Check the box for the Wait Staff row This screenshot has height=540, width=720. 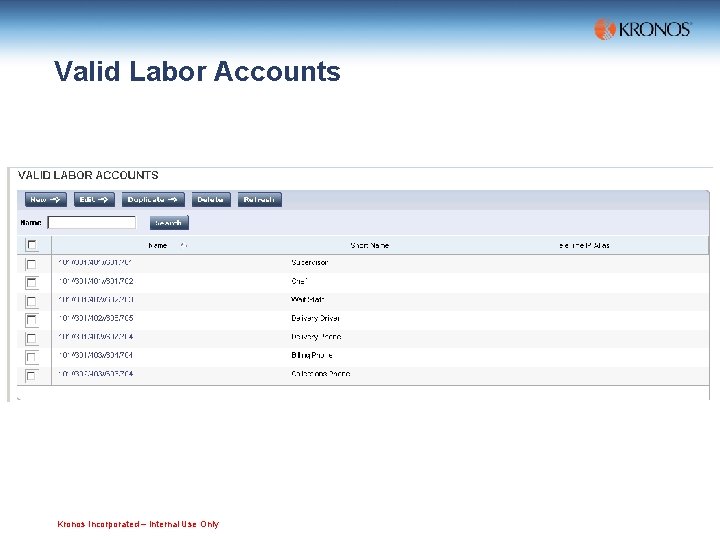[x=31, y=301]
